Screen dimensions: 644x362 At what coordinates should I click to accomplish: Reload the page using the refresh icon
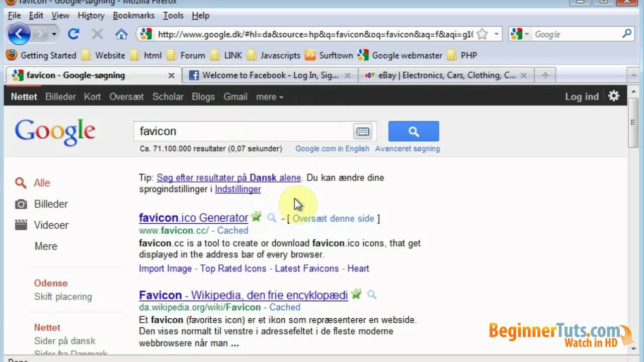coord(73,34)
